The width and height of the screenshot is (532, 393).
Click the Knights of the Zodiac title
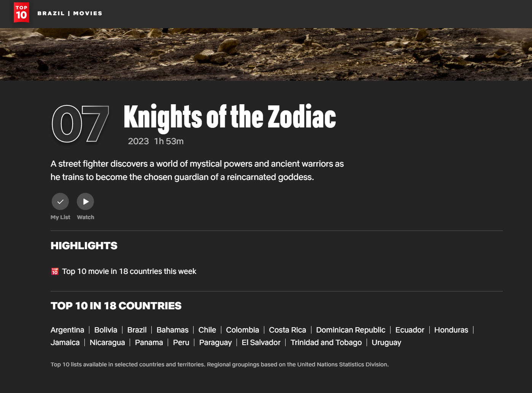pos(230,117)
